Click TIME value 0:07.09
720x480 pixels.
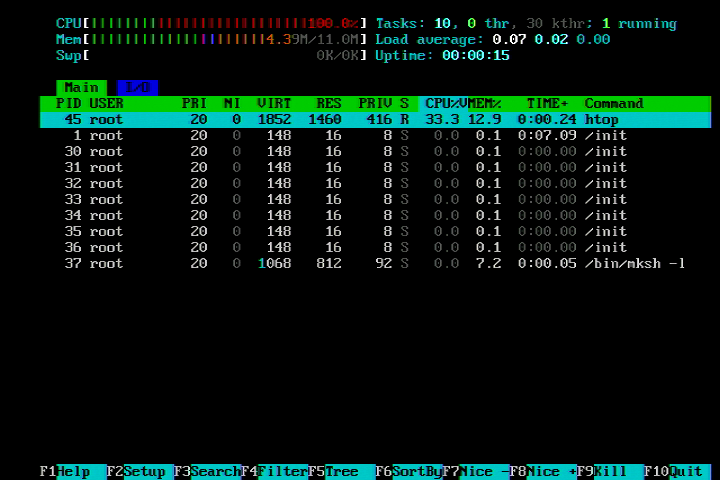[547, 136]
